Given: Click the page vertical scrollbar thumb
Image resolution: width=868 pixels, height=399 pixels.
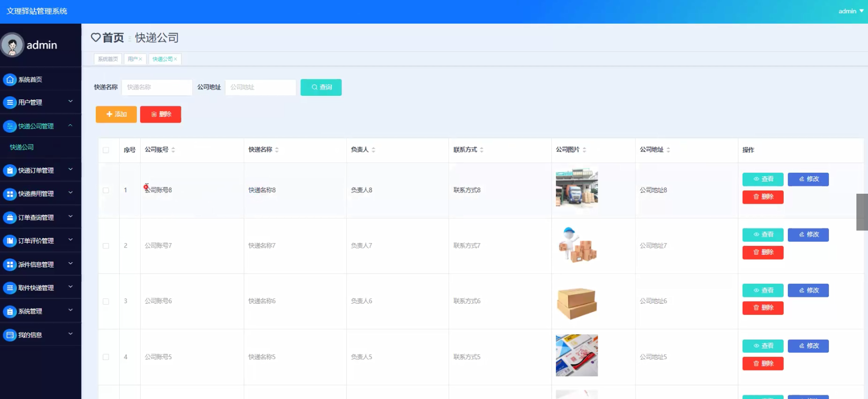Looking at the screenshot, I should pos(862,212).
